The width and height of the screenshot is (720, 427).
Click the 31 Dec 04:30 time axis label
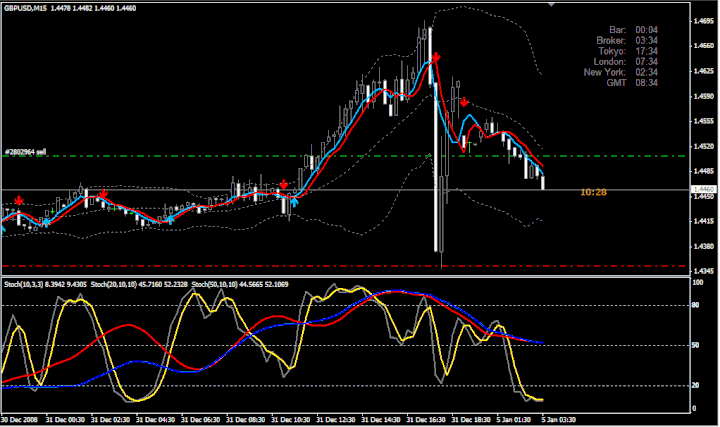[156, 420]
